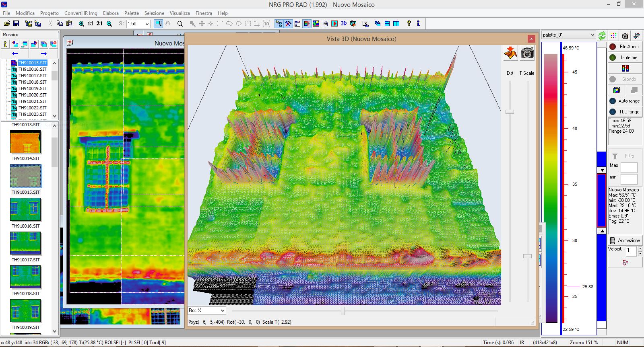Click the Paste clipboard icon
This screenshot has width=644, height=347.
(69, 24)
